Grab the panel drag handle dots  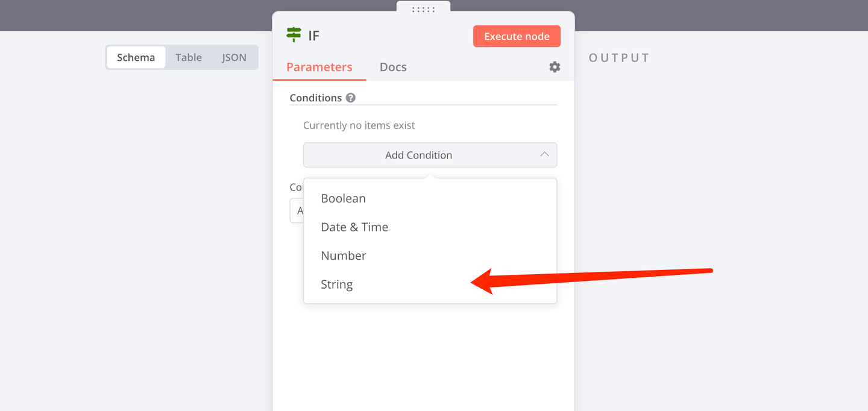pos(423,9)
